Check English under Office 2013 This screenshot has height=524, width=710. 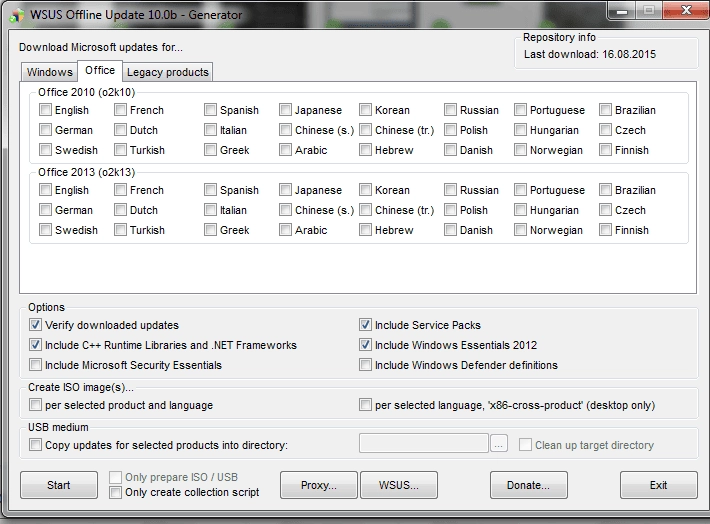(45, 190)
